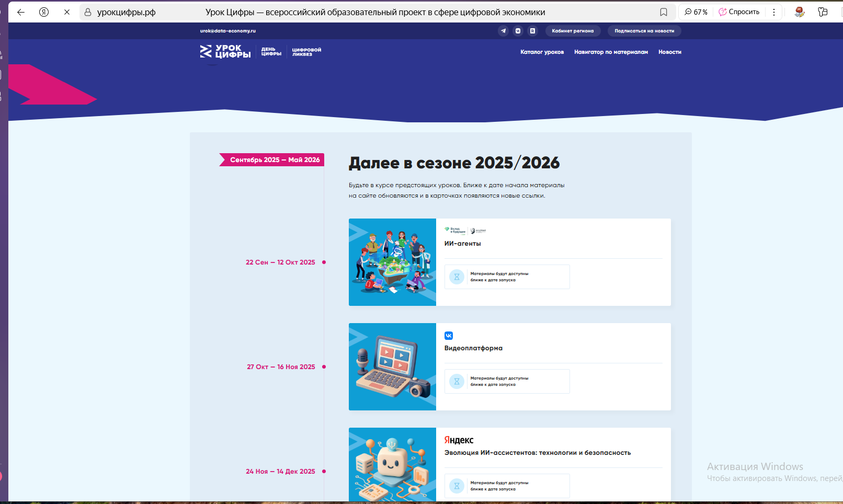Viewport: 843px width, 504px height.
Task: Go back with the browser arrow
Action: point(21,12)
